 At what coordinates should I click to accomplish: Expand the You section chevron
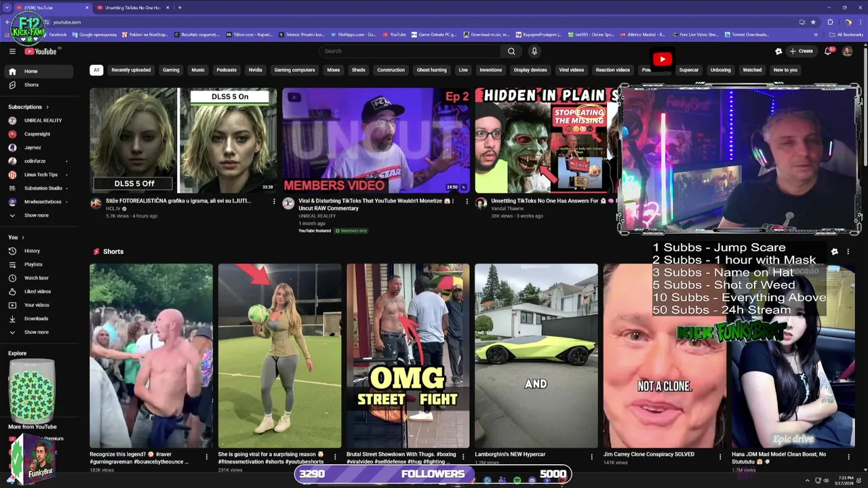(x=22, y=237)
